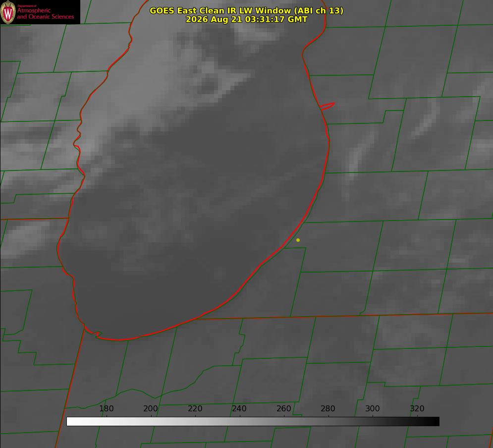Open the Atmospheric and Oceanic Sciences text
493x448 pixels.
point(46,13)
